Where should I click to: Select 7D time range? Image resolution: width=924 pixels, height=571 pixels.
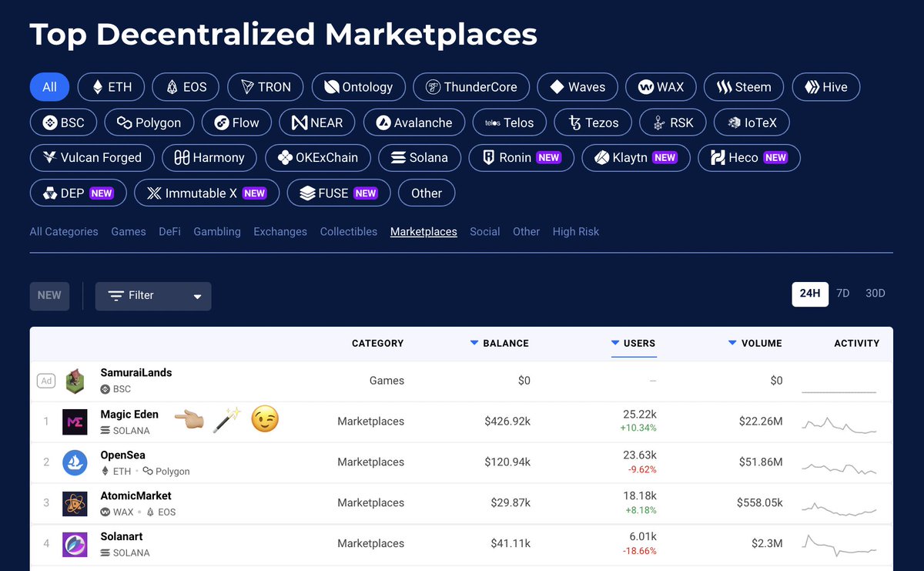pyautogui.click(x=843, y=294)
